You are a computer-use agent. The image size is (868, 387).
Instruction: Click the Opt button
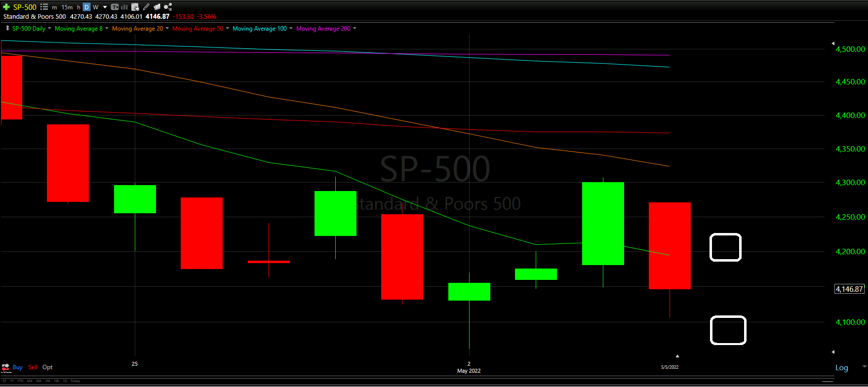pos(47,367)
